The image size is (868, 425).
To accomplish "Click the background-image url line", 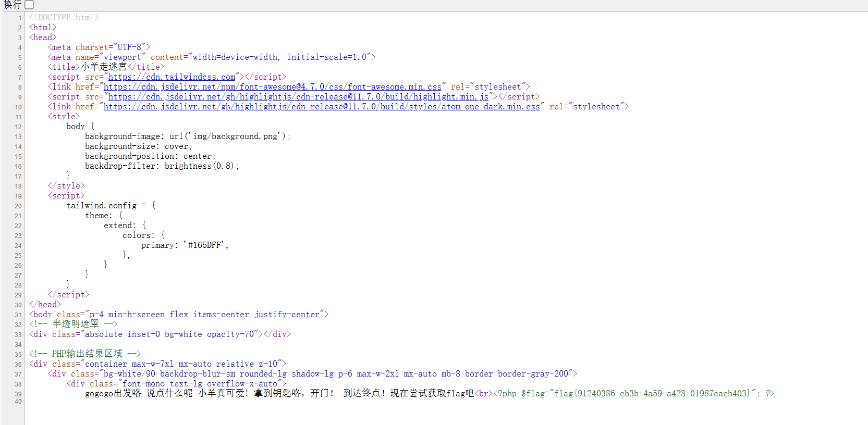I will [188, 136].
